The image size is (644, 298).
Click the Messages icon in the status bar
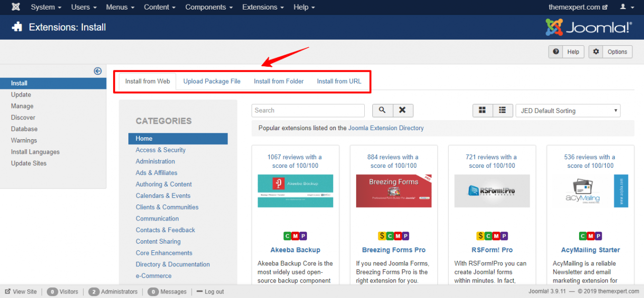pos(153,291)
